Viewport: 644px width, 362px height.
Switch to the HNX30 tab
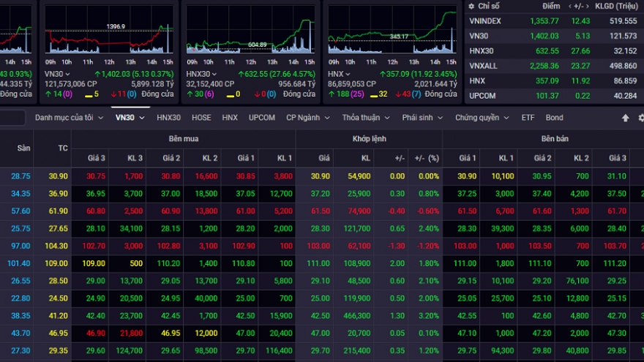[168, 118]
